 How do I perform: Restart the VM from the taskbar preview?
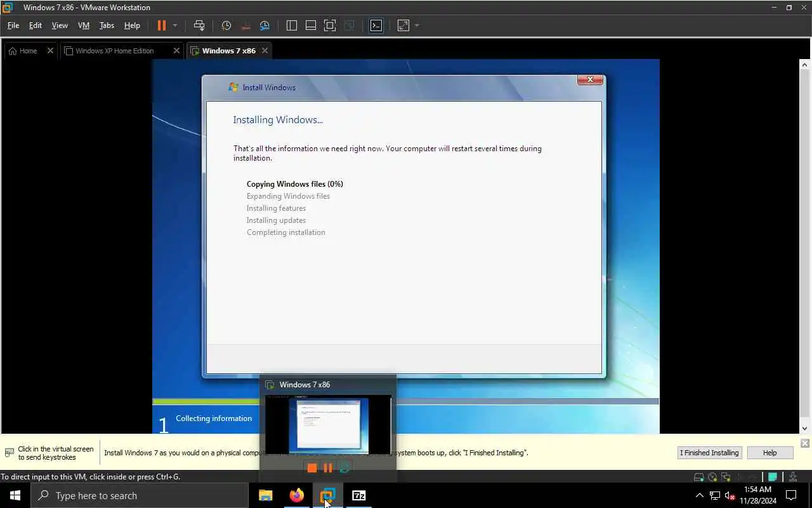pyautogui.click(x=344, y=468)
